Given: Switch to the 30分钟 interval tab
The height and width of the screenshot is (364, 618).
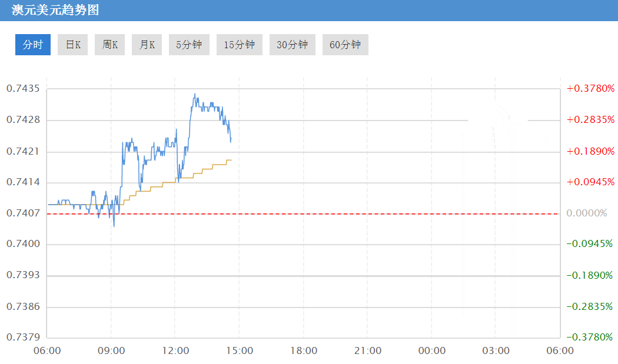Looking at the screenshot, I should 293,45.
